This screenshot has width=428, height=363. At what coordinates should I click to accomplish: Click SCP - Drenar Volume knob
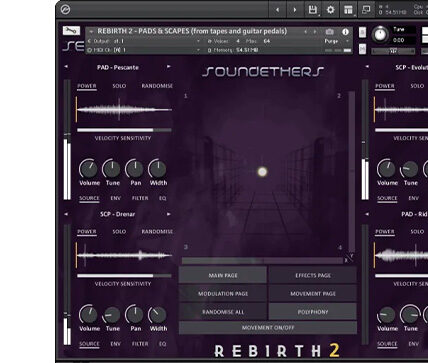click(89, 314)
